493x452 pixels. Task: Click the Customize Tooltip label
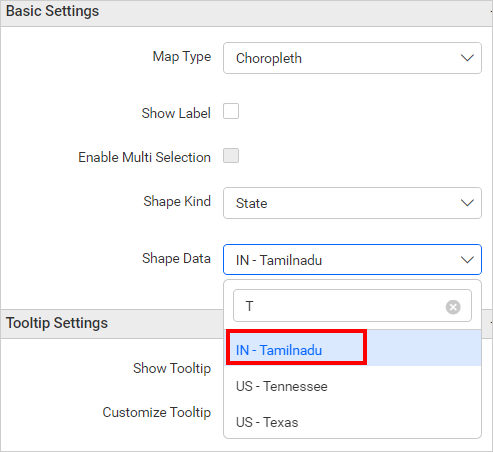(157, 412)
